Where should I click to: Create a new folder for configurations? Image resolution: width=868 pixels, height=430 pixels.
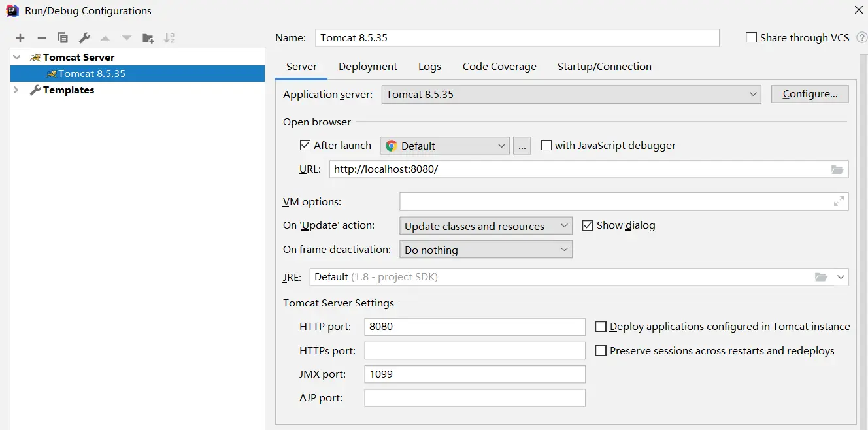pyautogui.click(x=148, y=38)
